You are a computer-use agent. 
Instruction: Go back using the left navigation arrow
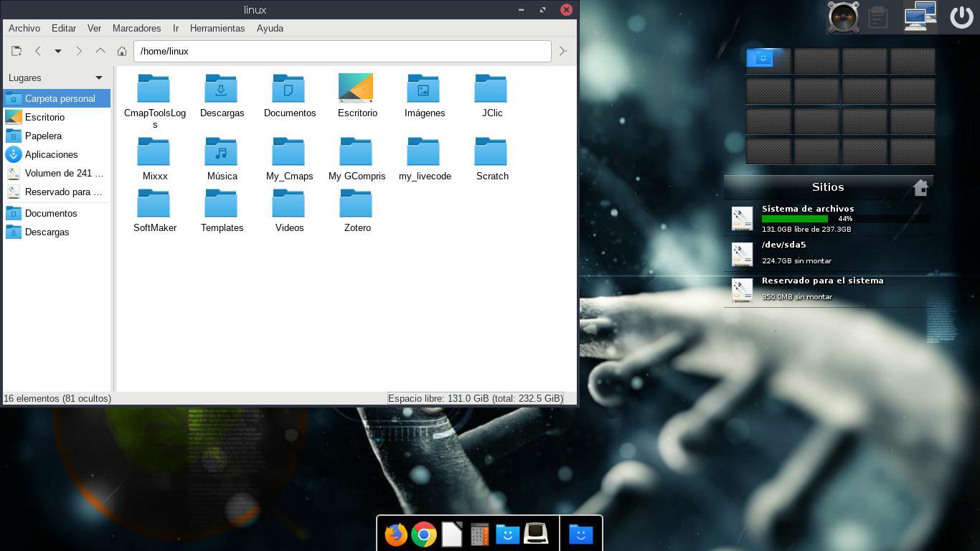[38, 51]
